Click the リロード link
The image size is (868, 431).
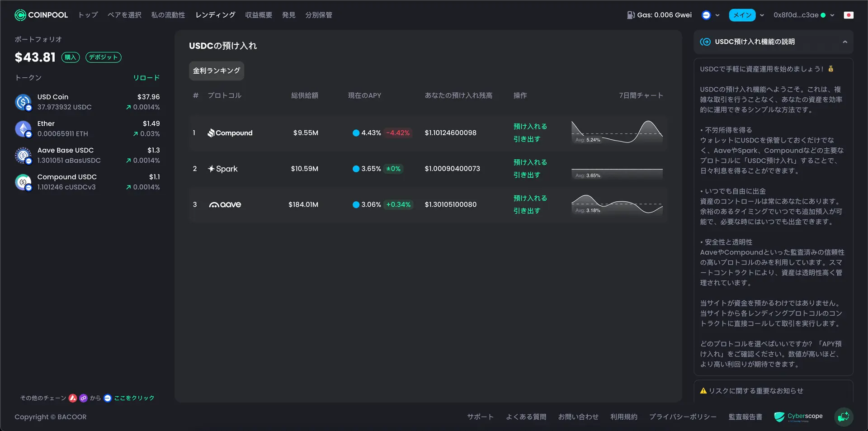click(146, 78)
